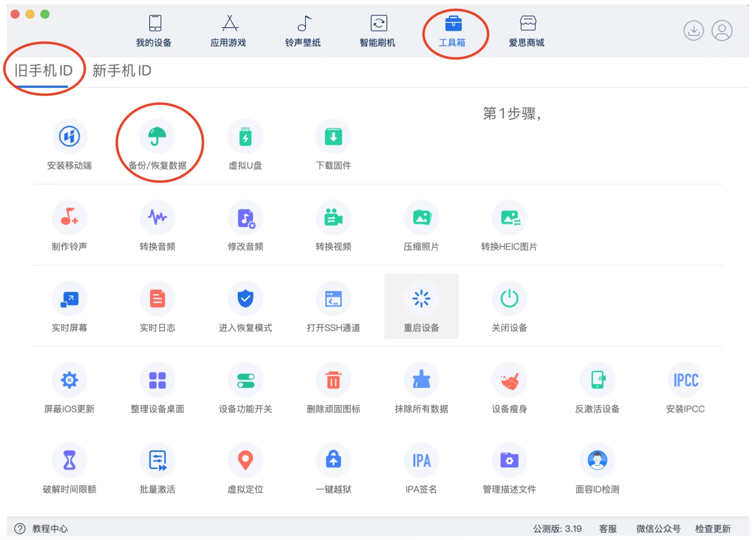The height and width of the screenshot is (540, 756).
Task: Launch the 面容ID检测 Face ID check
Action: (x=597, y=468)
